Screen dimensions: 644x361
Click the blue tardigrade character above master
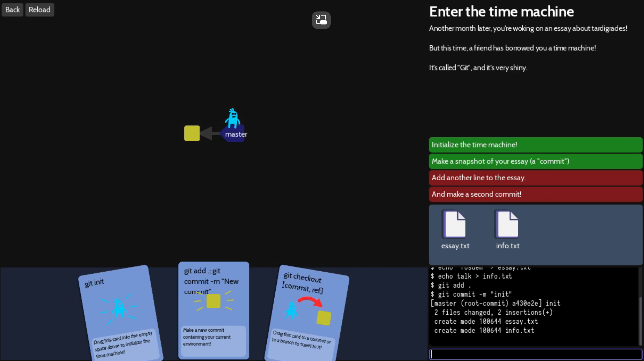point(233,118)
